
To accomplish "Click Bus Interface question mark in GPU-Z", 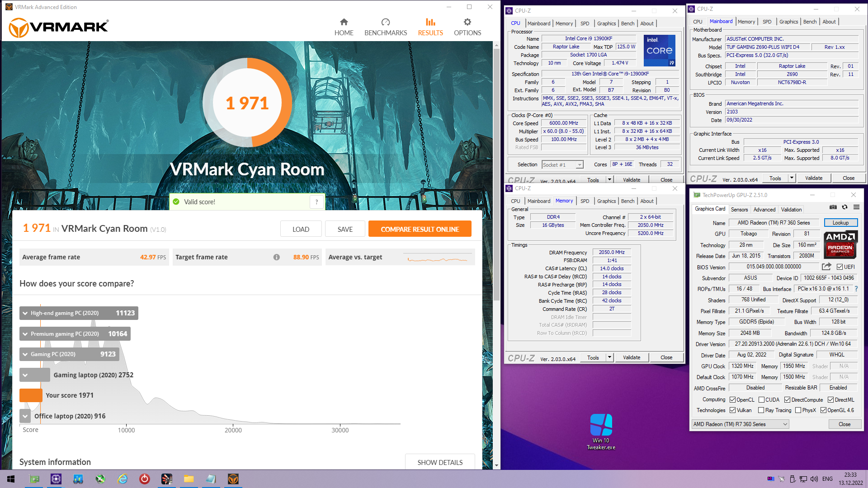I will click(x=856, y=289).
